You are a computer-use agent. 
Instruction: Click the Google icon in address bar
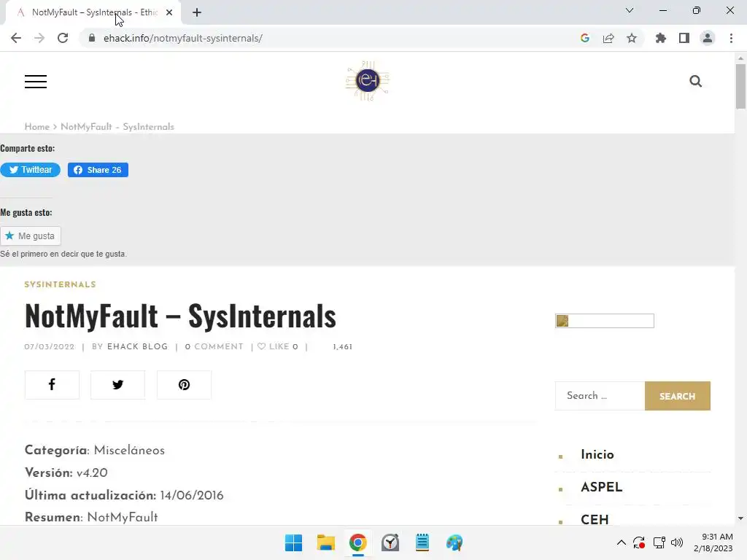coord(585,38)
